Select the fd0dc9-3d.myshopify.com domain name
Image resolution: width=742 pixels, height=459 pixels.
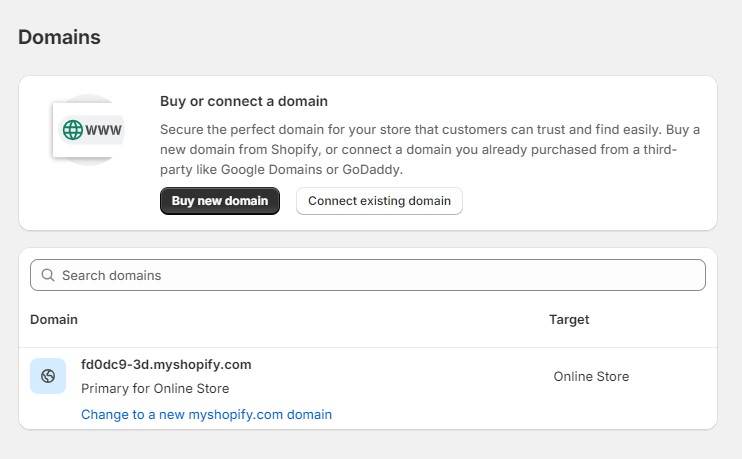pos(166,364)
